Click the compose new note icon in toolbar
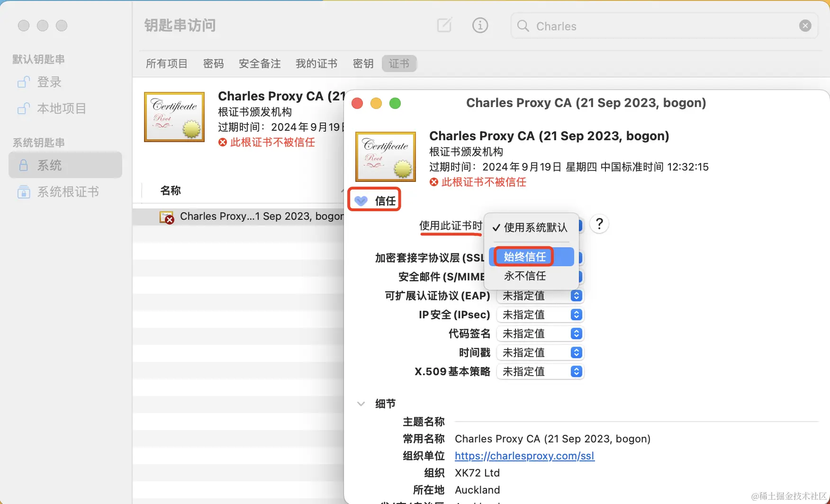Screen dimensions: 830x504 coord(444,25)
